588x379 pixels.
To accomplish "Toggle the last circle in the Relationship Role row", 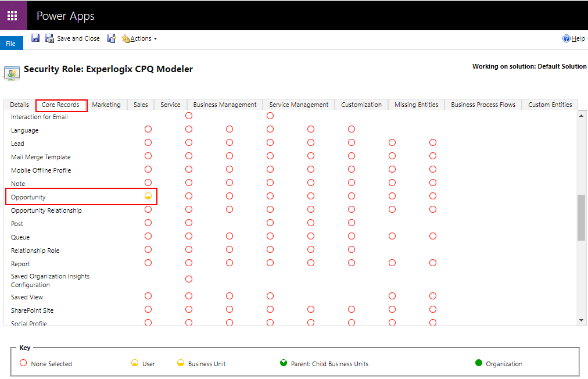I will pyautogui.click(x=352, y=249).
